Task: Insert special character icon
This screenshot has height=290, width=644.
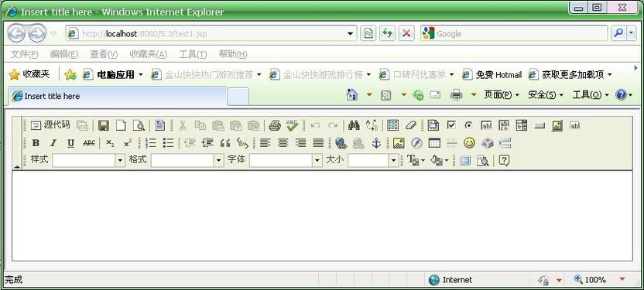Action: coord(487,143)
